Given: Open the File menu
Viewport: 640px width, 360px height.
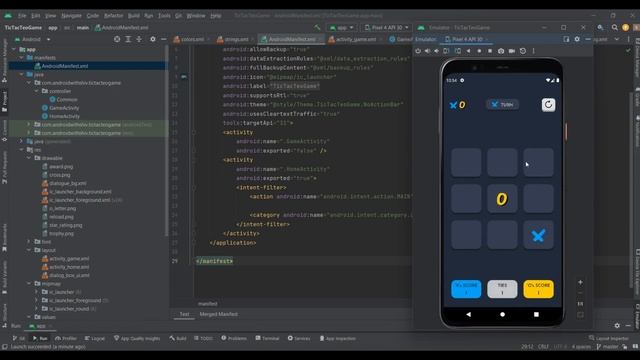Looking at the screenshot, I should point(22,16).
